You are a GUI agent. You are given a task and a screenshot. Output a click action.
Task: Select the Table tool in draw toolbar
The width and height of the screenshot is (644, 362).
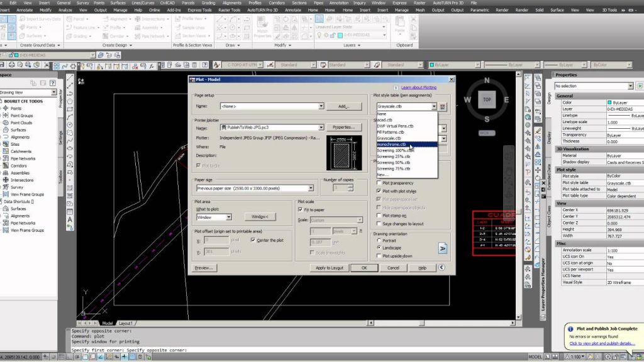click(x=70, y=212)
